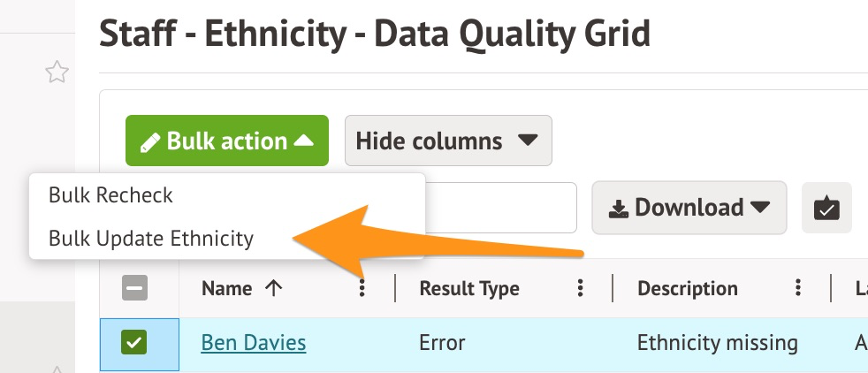The height and width of the screenshot is (373, 868).
Task: Open Description column options menu
Action: pos(798,288)
